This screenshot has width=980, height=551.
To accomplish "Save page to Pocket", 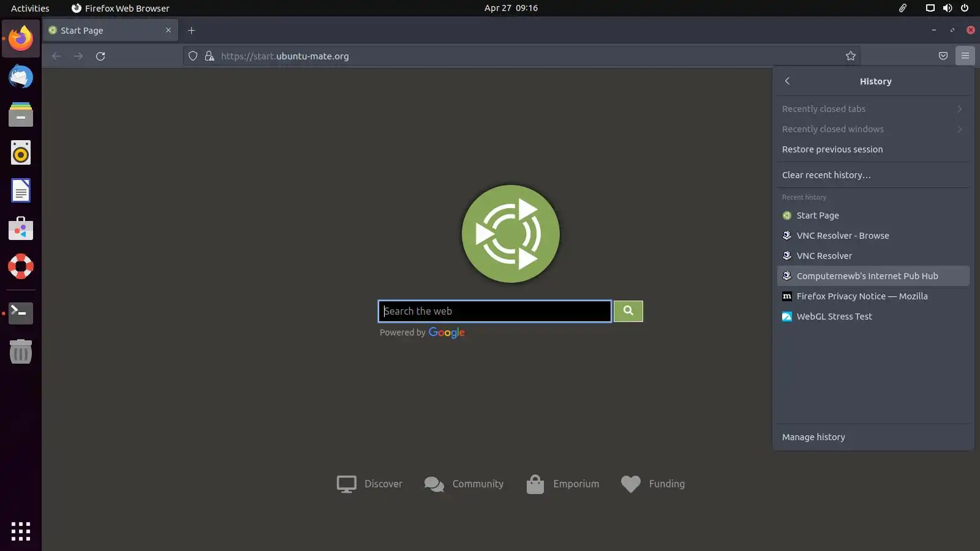I will (x=943, y=56).
